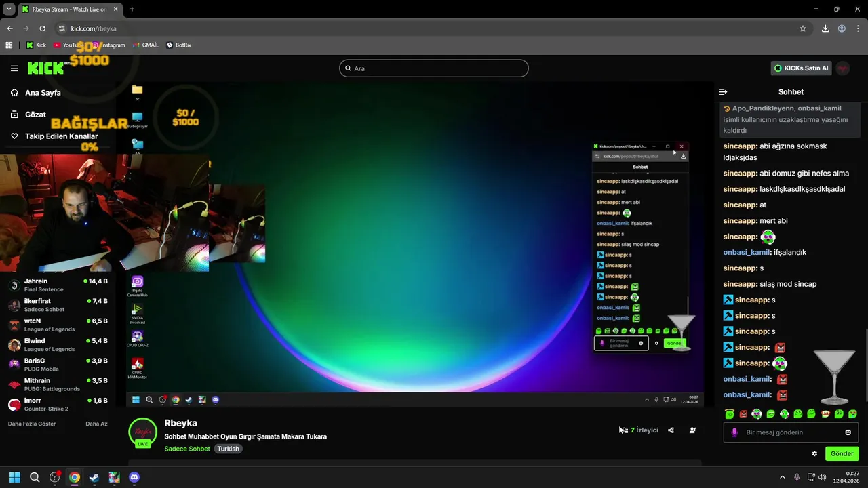Select red angry emote in quick emote row
The height and width of the screenshot is (488, 868).
743,414
